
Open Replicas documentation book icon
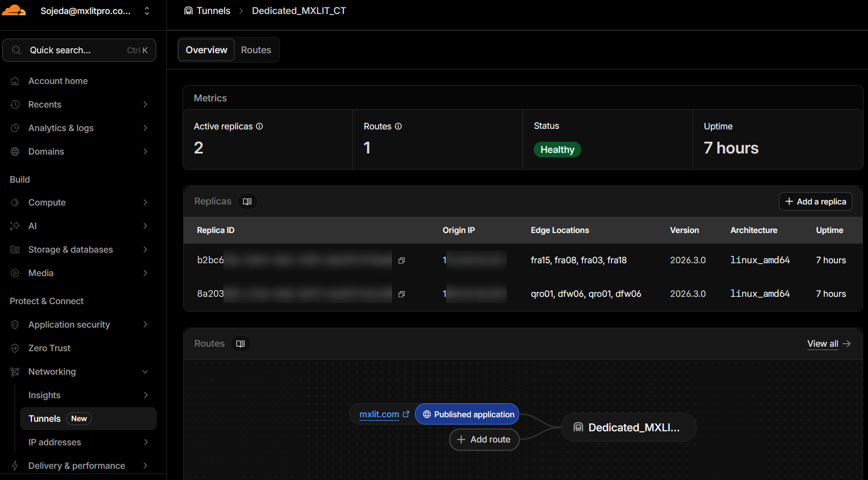click(247, 202)
